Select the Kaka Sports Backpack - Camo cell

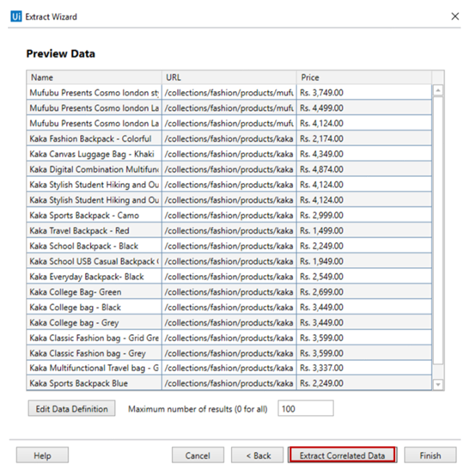click(94, 216)
